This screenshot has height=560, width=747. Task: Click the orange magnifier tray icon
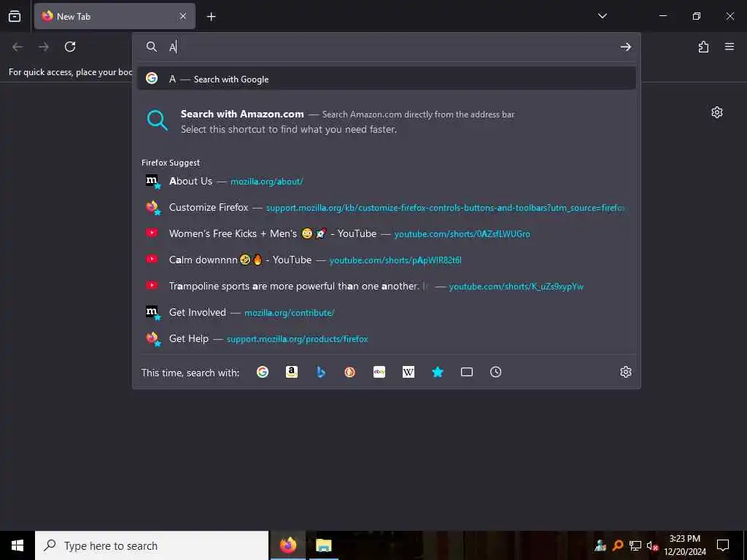tap(618, 545)
